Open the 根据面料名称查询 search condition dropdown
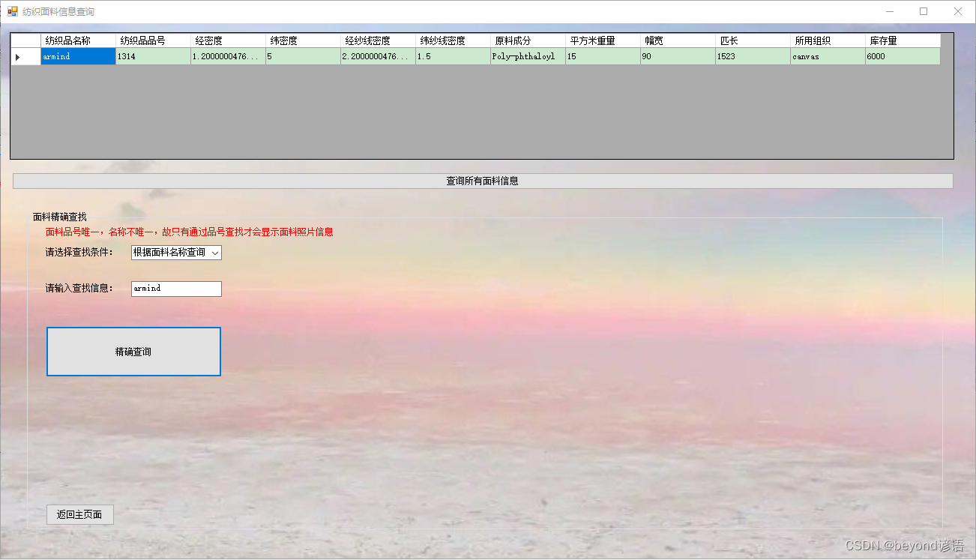The width and height of the screenshot is (976, 560). (176, 253)
